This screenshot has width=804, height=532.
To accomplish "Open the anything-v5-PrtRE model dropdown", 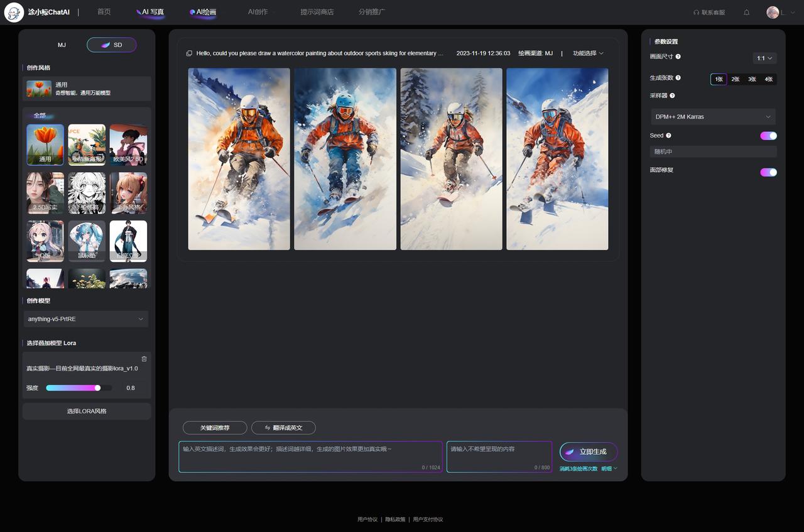I will click(86, 319).
